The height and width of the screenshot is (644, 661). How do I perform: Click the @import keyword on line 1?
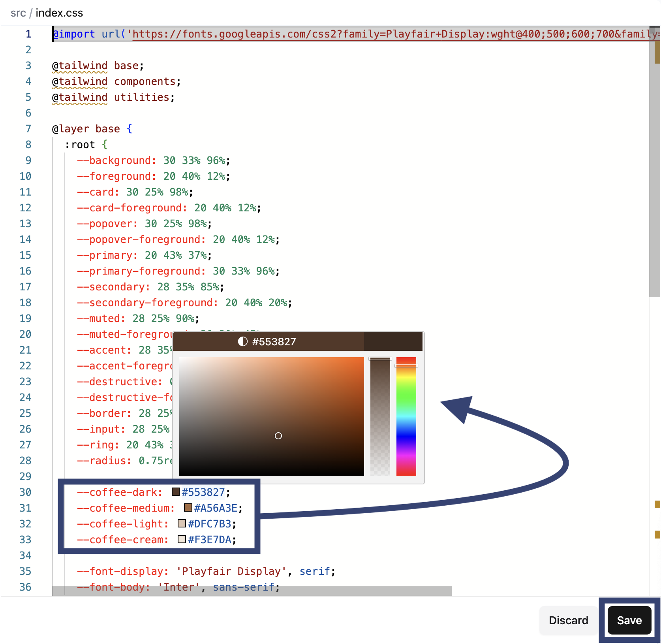(x=74, y=34)
